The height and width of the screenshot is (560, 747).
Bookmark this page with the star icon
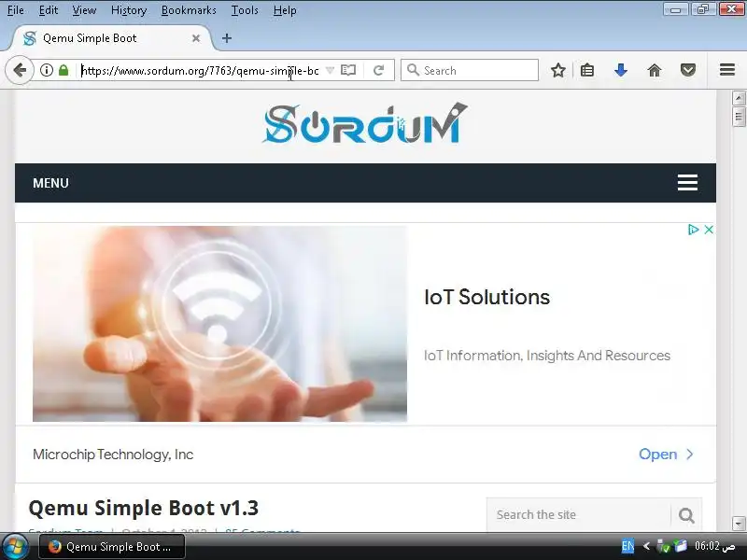tap(557, 71)
